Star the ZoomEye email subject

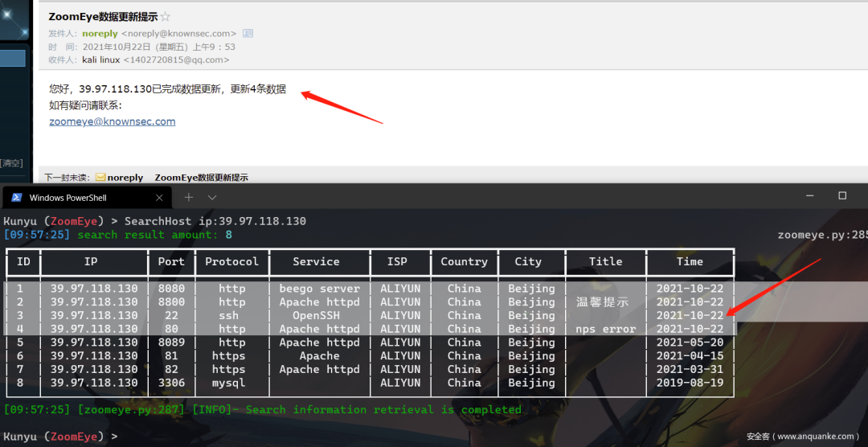click(165, 17)
